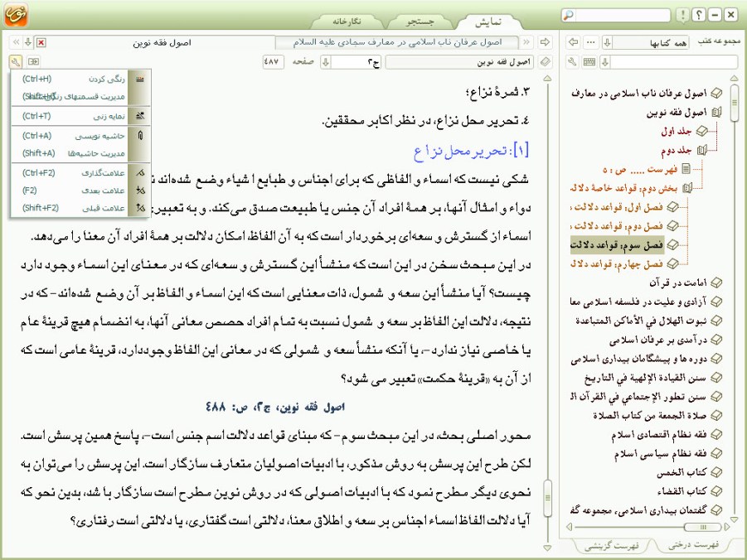The image size is (747, 560).
Task: Click the left arrow in the book collection bar
Action: (x=574, y=42)
